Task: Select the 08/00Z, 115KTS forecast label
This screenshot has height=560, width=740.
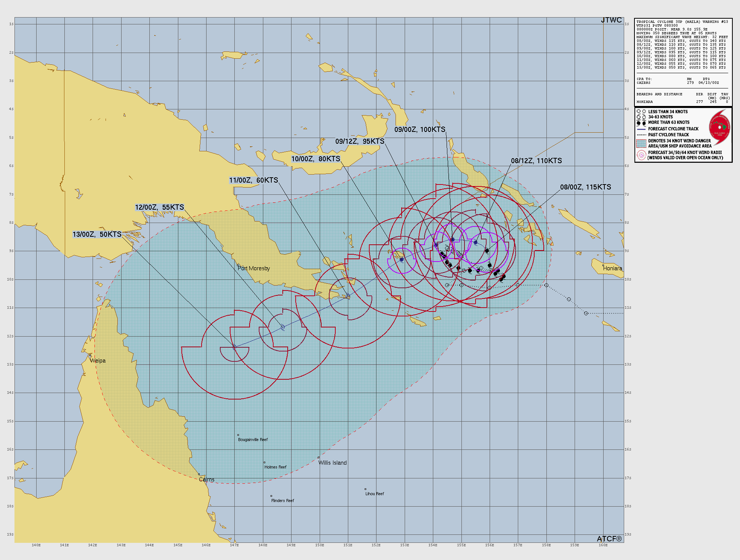Action: click(585, 187)
